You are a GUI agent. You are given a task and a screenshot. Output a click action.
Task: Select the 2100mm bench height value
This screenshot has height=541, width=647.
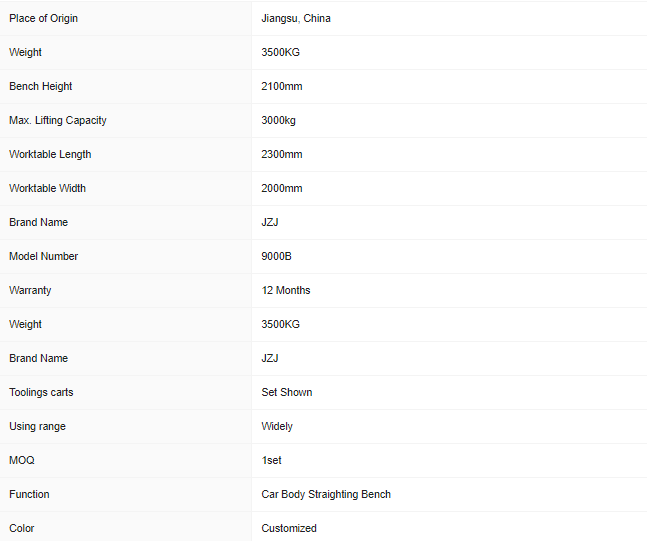coord(282,86)
